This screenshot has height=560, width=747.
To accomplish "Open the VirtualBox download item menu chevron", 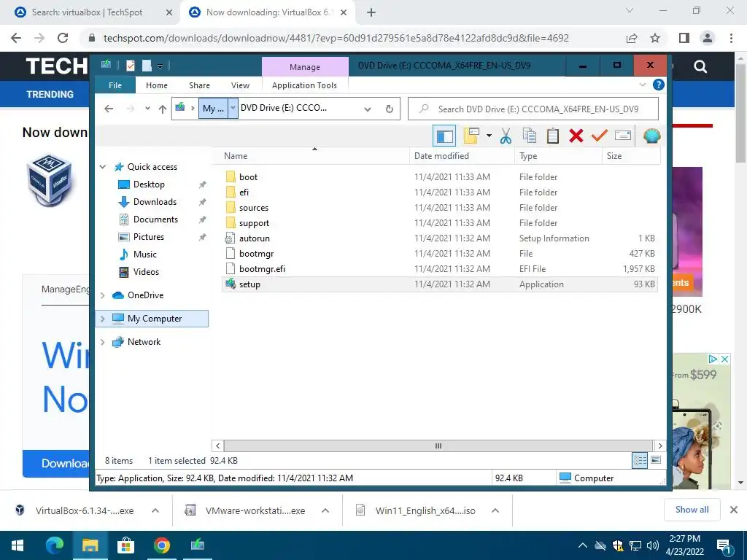I will click(x=155, y=510).
